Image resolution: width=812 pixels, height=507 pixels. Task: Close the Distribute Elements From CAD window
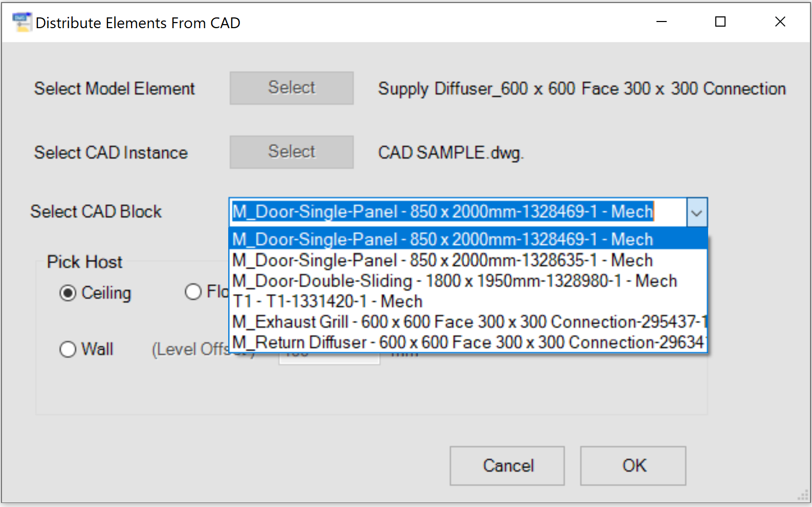coord(780,22)
